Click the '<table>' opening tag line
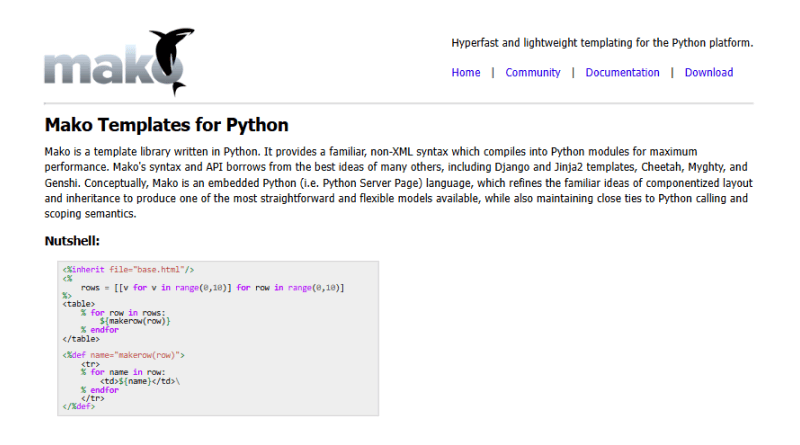 [x=79, y=304]
